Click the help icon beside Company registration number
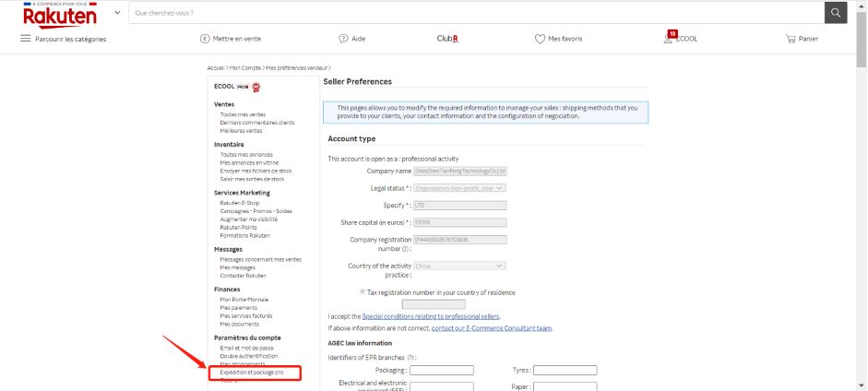The image size is (868, 391). coord(406,248)
